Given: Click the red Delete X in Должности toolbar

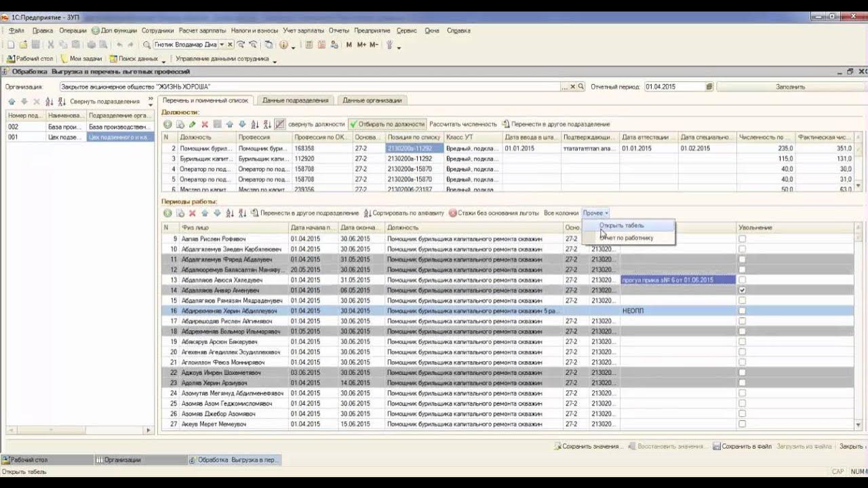Looking at the screenshot, I should coord(205,124).
